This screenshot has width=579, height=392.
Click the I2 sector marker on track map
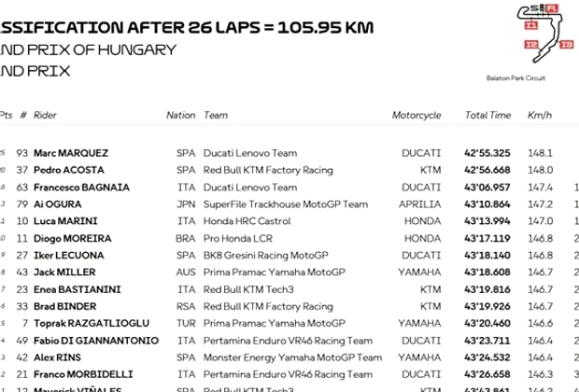(531, 45)
